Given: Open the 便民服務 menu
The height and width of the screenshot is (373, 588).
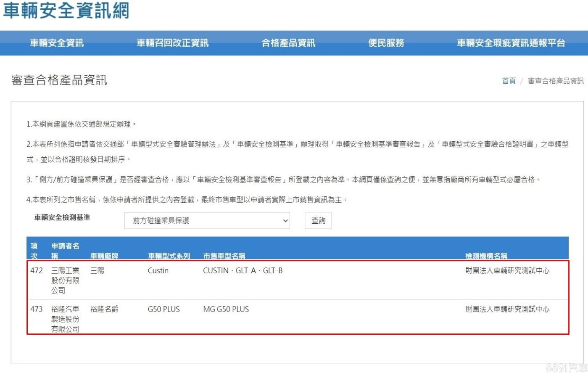Looking at the screenshot, I should 386,43.
